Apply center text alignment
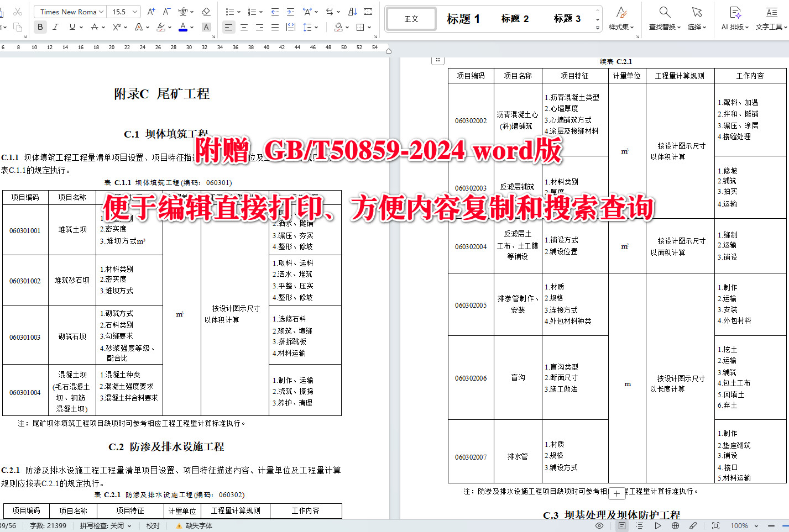Viewport: 789px width, 532px height. tap(243, 27)
